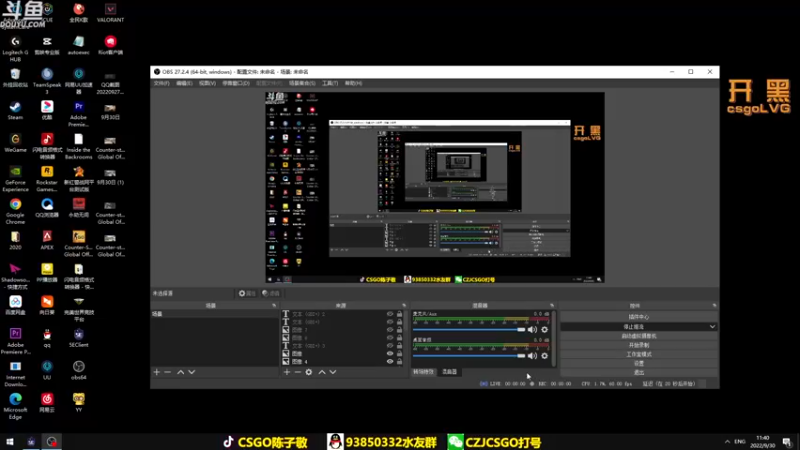Open the Steam desktop shortcut
Screen dimensions: 800x450
15,110
